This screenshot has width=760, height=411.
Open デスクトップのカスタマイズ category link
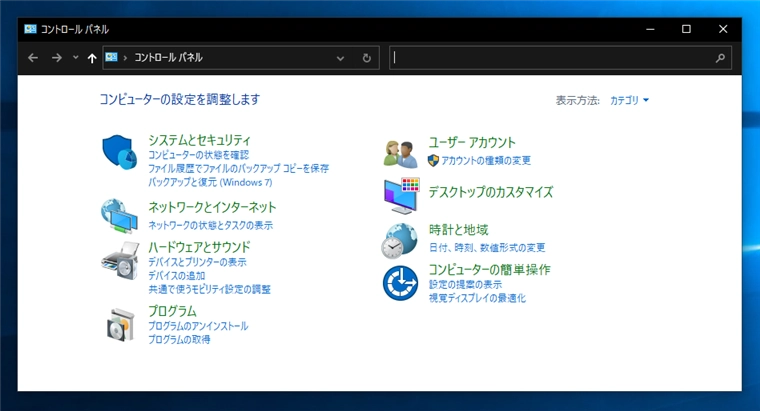(491, 192)
